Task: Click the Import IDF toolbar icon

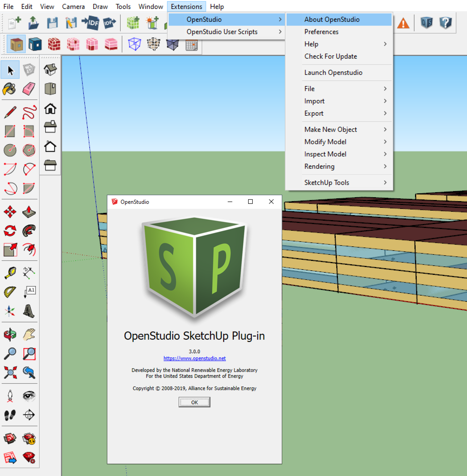Action: (90, 23)
